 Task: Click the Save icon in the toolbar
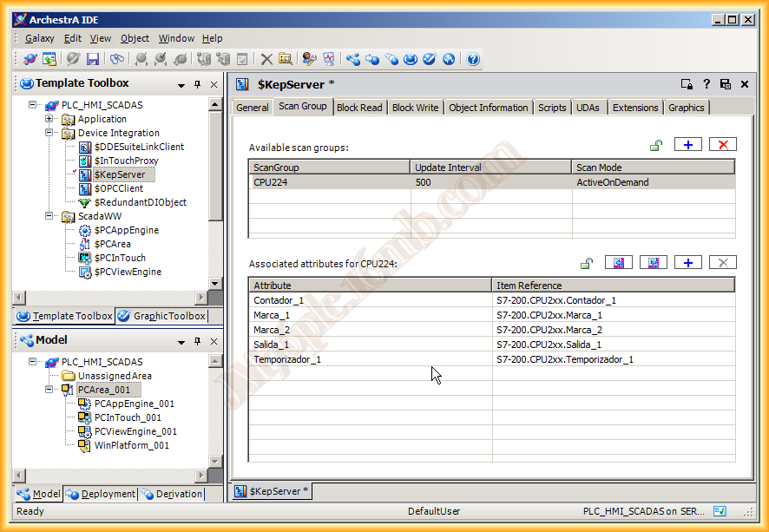pos(93,59)
